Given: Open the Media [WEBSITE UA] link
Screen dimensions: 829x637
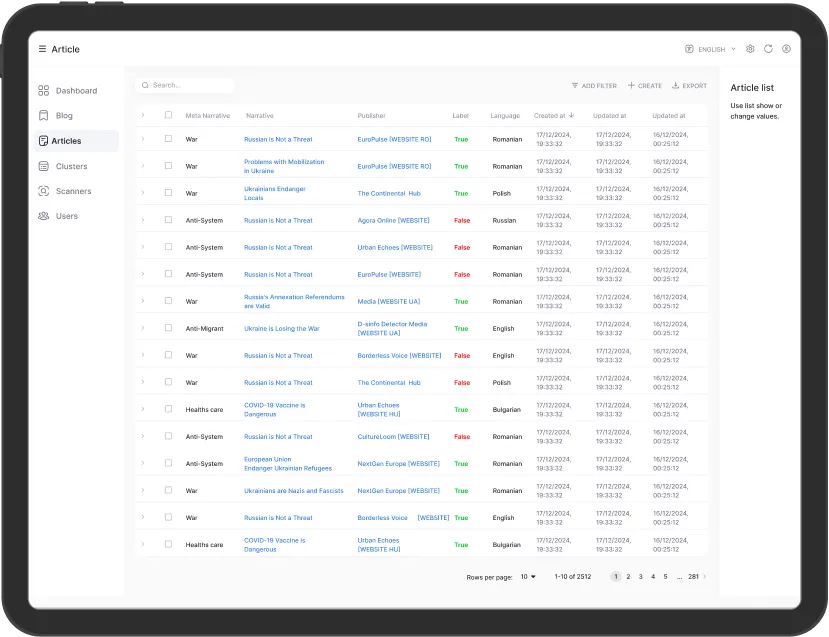Looking at the screenshot, I should [x=389, y=302].
